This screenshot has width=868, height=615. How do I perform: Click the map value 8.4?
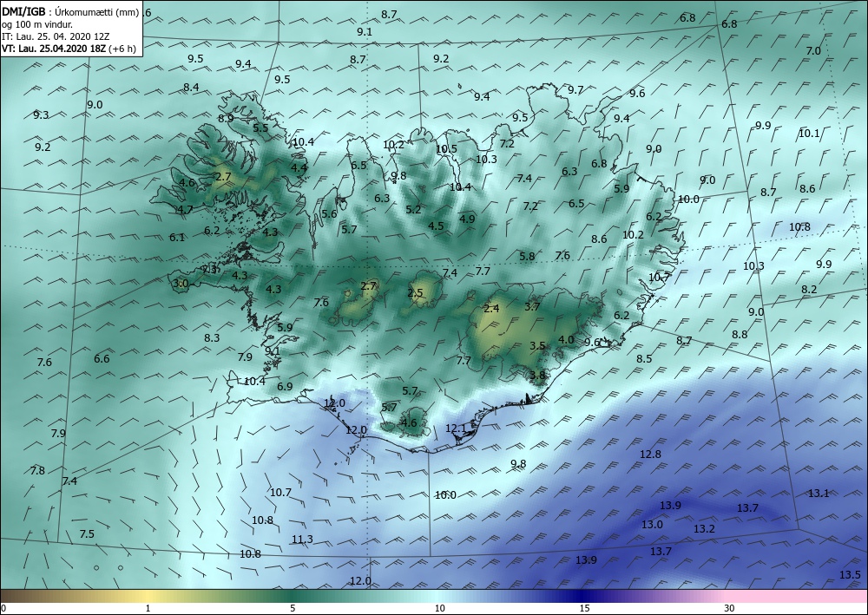191,87
